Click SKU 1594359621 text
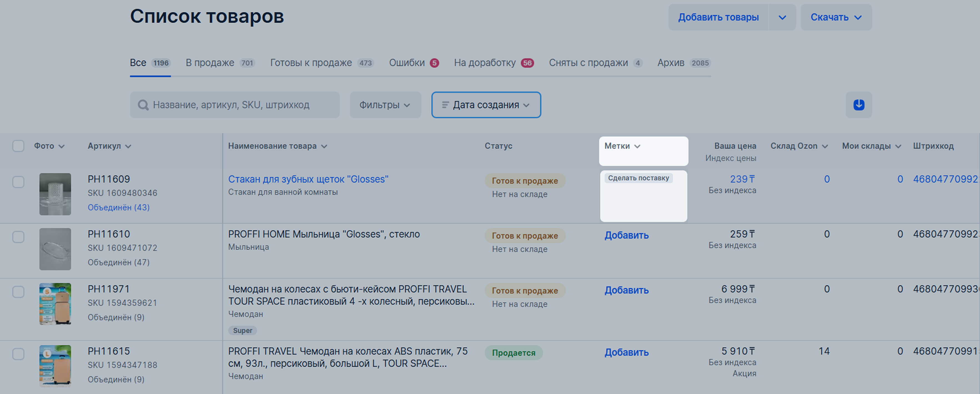 click(122, 303)
